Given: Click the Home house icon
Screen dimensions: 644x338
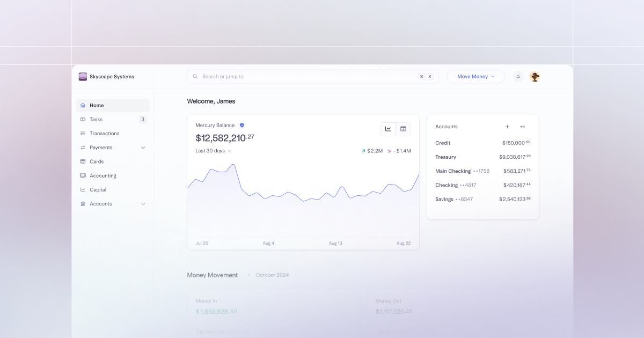Looking at the screenshot, I should point(83,105).
